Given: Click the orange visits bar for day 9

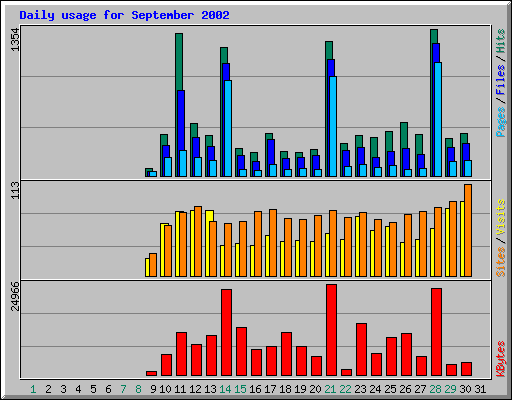Looking at the screenshot, I should (153, 265).
